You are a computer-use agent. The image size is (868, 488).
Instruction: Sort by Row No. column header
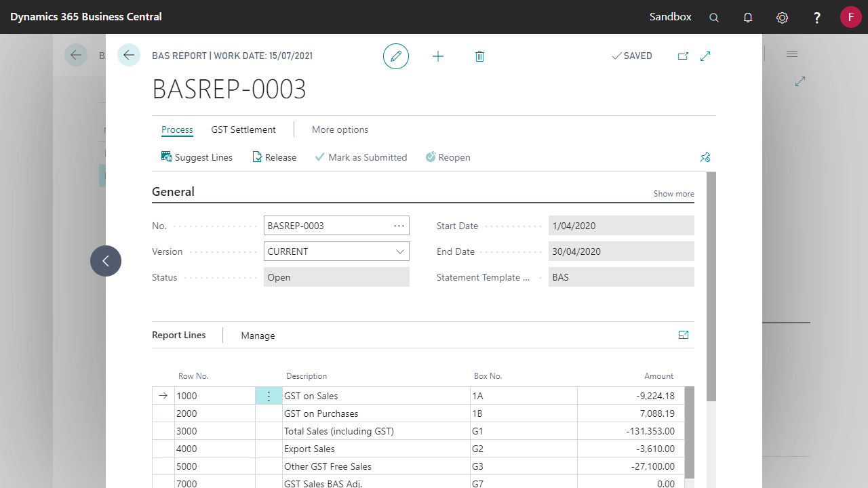pyautogui.click(x=193, y=376)
